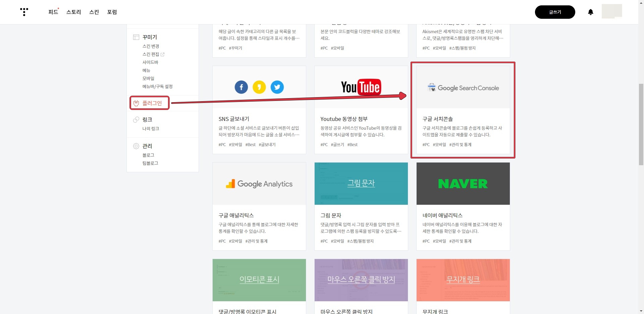Click the 마우스 오른쪽 클릭 방지 banner
Screen dimensions: 644x314
(361, 280)
